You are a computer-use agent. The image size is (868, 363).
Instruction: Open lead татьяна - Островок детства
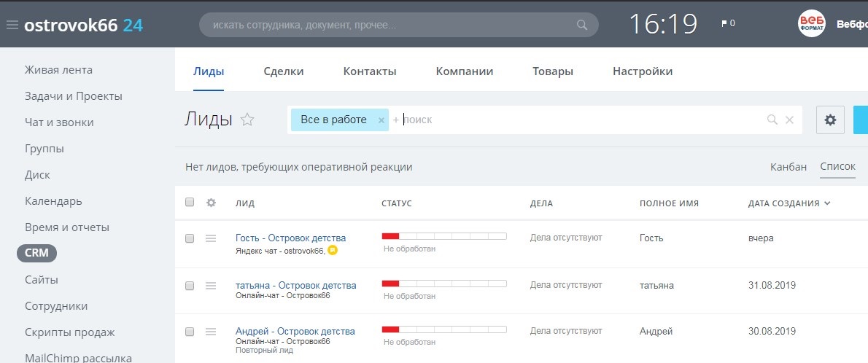point(295,285)
